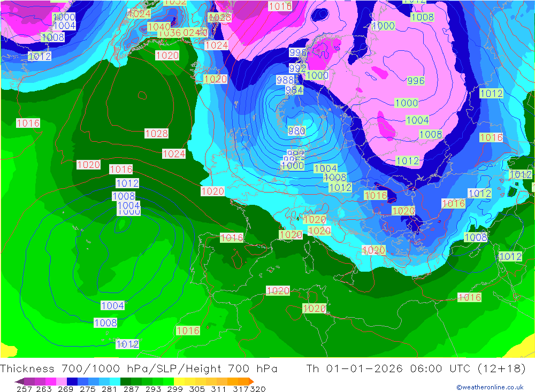Viewport: 535px width, 392px height.
Task: Click the red 1040 pressure label
Action: [x=159, y=27]
